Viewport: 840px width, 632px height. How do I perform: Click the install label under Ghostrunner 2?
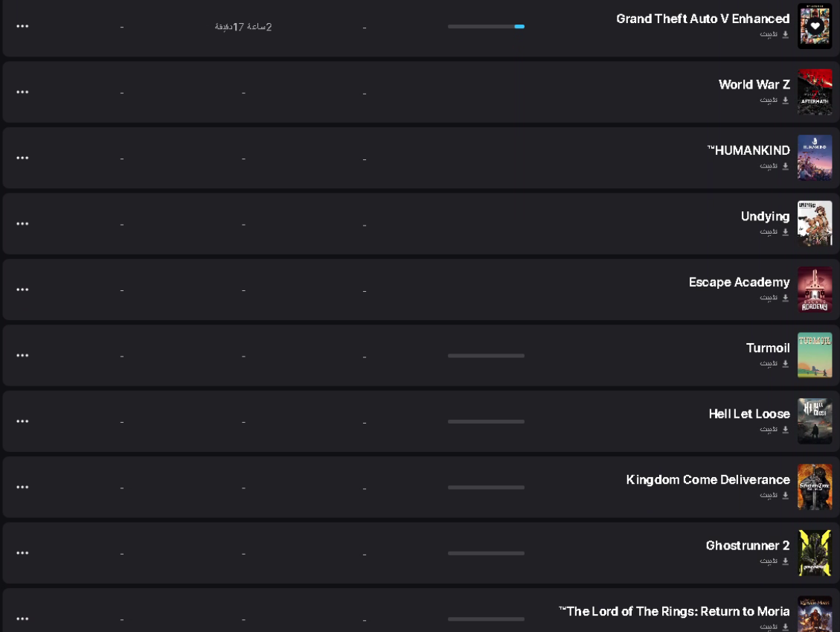(x=769, y=561)
